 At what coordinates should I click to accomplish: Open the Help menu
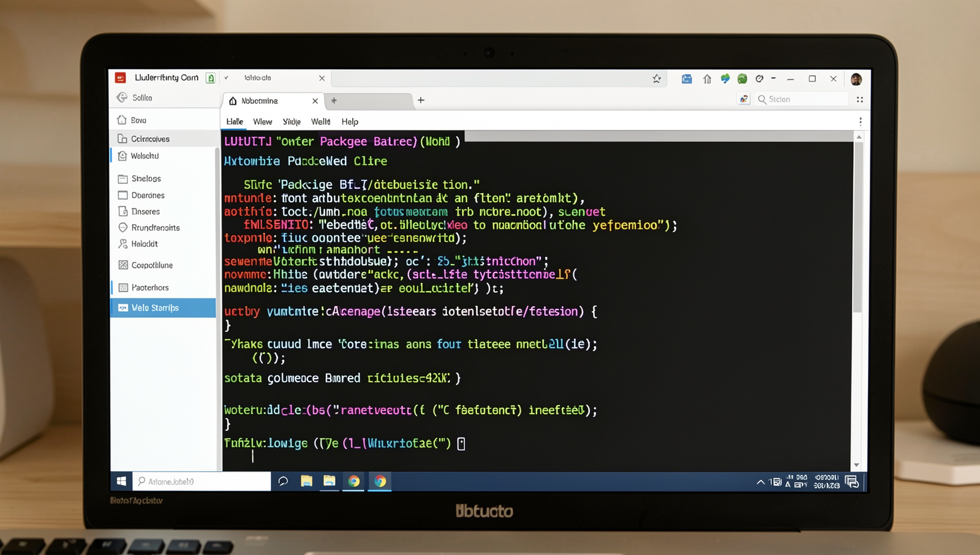click(x=350, y=121)
